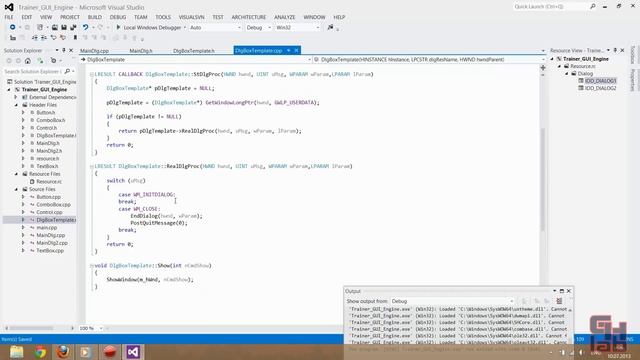Click Solution Explorer horizontal scrollbar thumb

pyautogui.click(x=31, y=328)
